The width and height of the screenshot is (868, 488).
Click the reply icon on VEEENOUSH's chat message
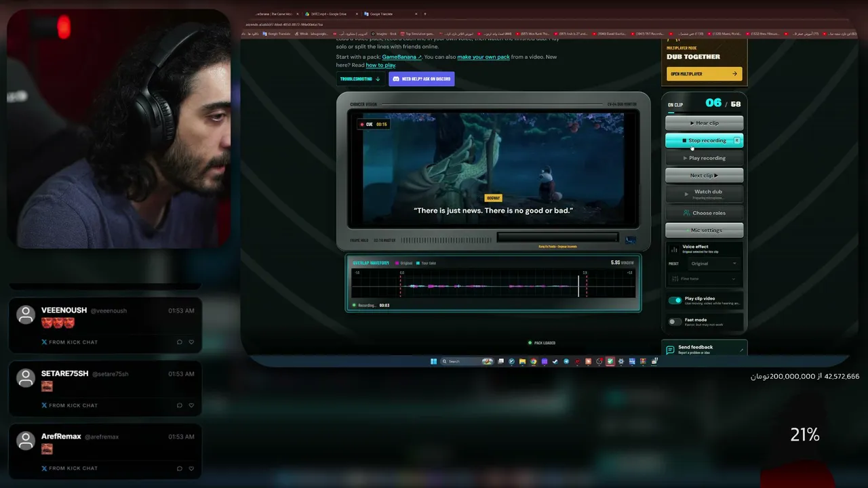pos(180,342)
